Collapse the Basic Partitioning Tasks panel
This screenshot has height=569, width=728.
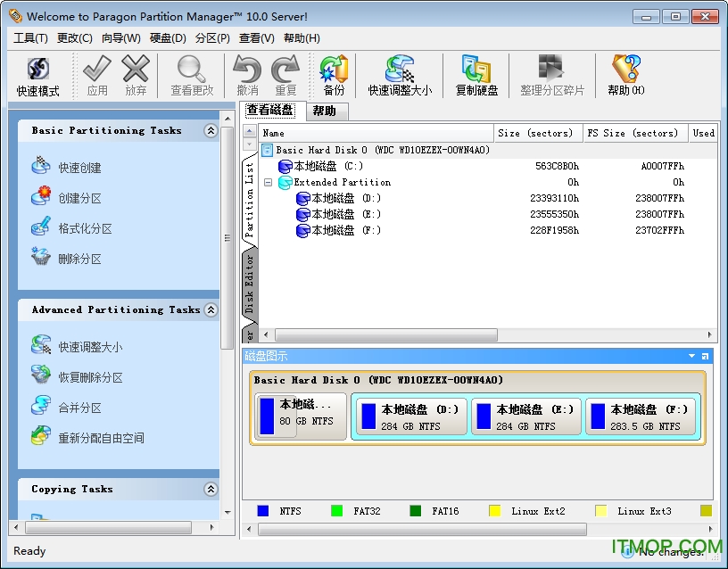pos(211,131)
